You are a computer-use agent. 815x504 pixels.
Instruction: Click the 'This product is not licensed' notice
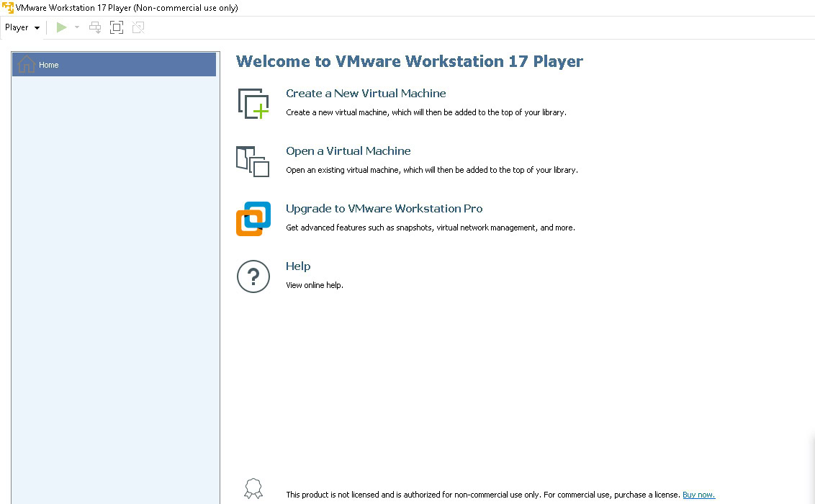click(483, 495)
